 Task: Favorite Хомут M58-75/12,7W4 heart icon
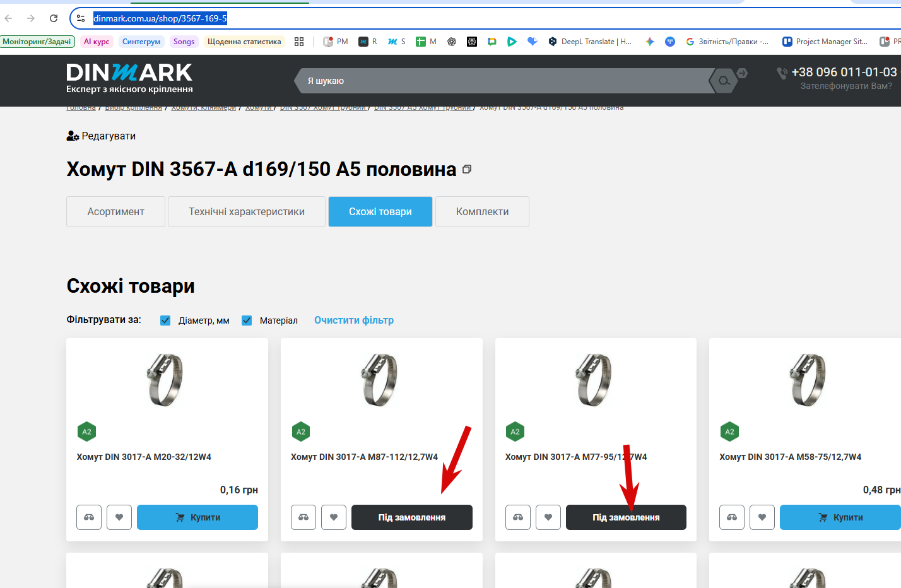[762, 517]
